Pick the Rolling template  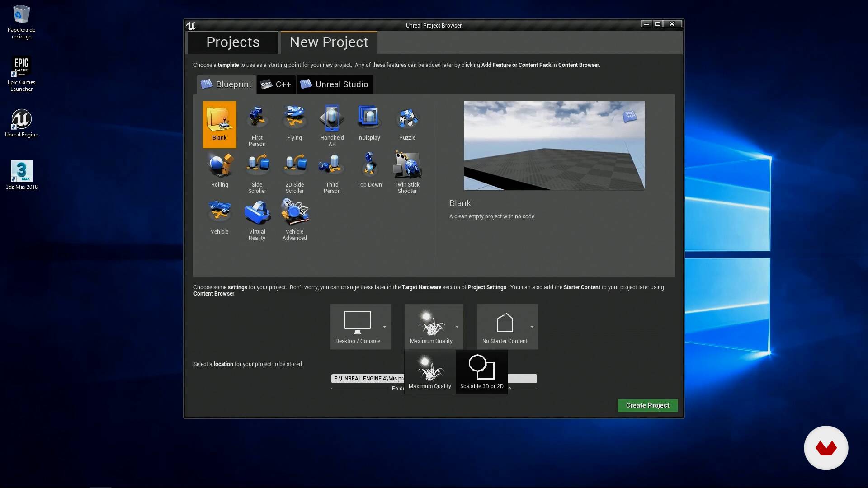(219, 171)
